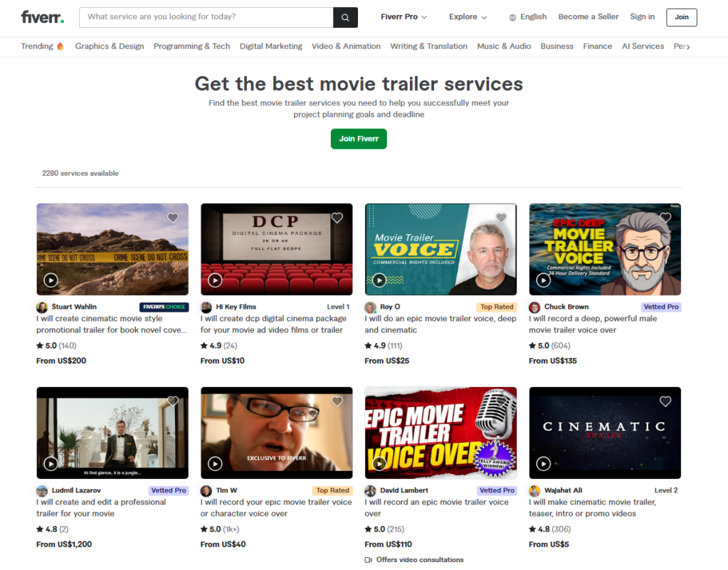Go to the AI Services category
The width and height of the screenshot is (728, 570).
click(x=643, y=46)
